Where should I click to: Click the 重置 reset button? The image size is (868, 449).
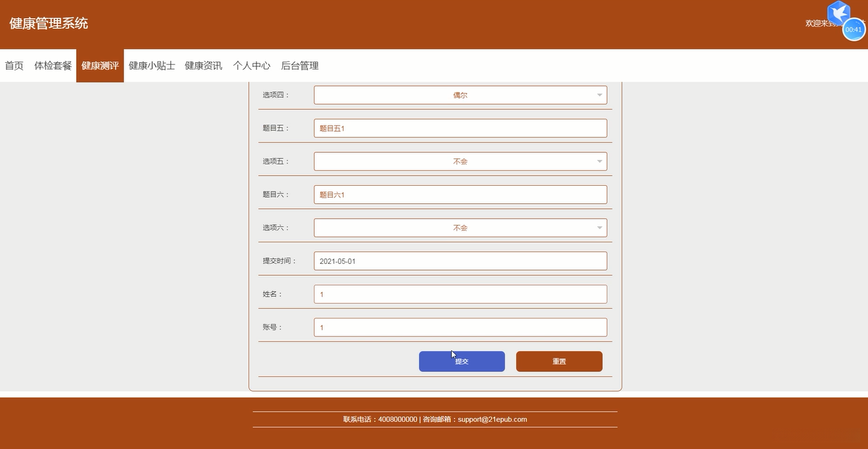tap(559, 361)
